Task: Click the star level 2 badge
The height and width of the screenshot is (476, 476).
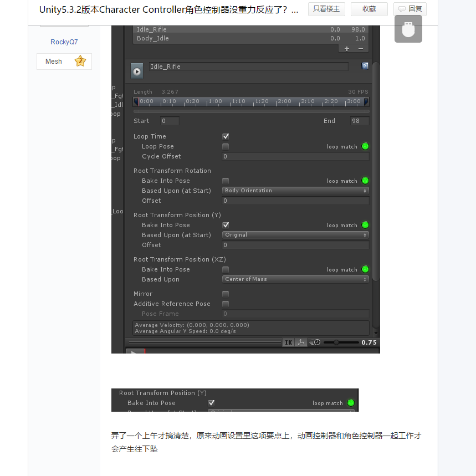Action: point(80,61)
